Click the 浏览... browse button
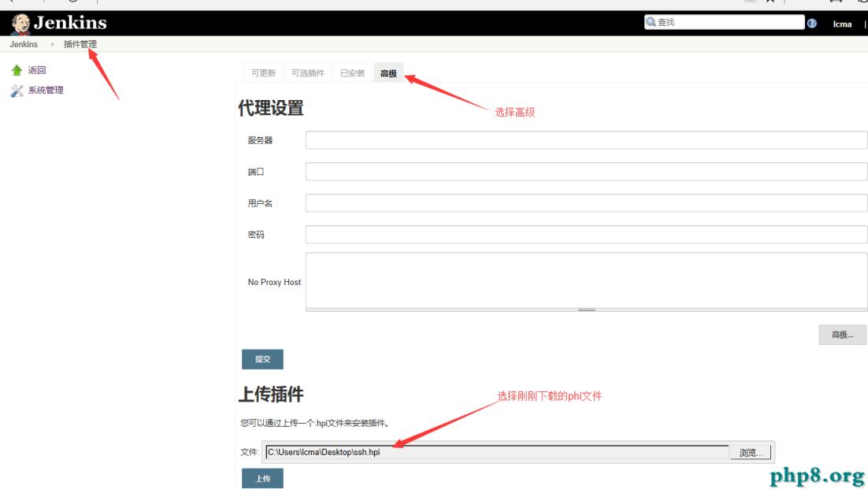868x489 pixels. point(751,451)
